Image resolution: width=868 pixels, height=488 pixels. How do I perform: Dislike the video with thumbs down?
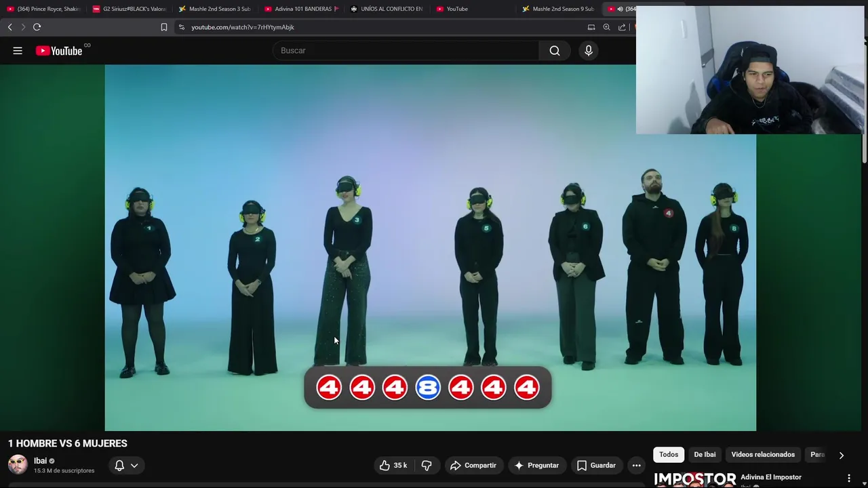click(x=427, y=465)
